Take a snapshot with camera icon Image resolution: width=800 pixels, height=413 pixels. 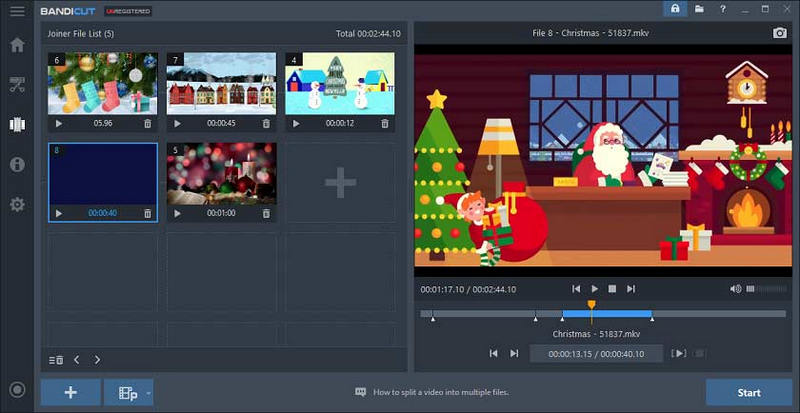779,33
